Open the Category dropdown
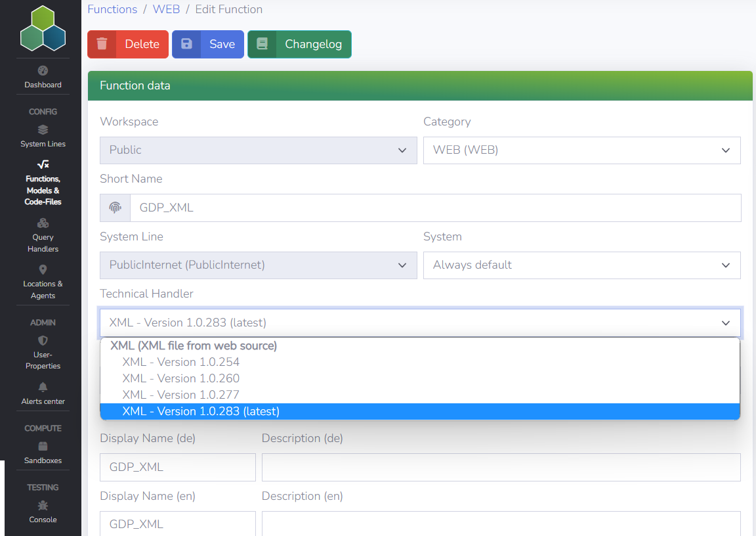The height and width of the screenshot is (536, 756). coord(581,150)
